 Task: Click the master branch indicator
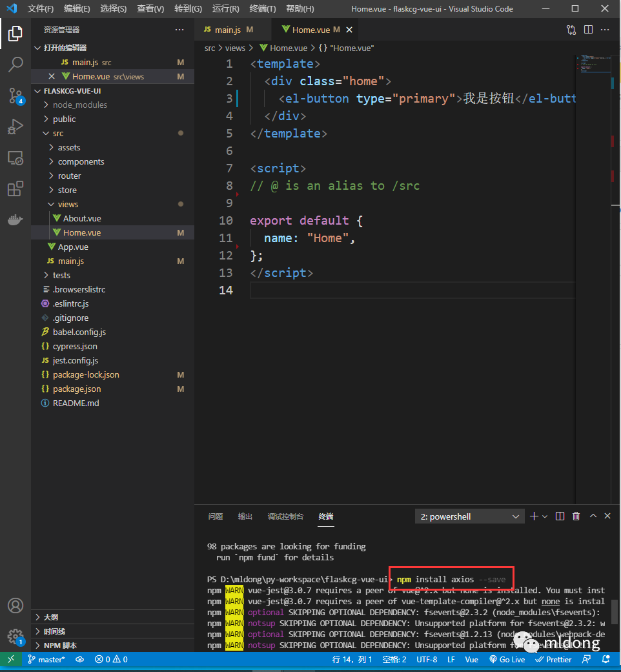[x=46, y=659]
